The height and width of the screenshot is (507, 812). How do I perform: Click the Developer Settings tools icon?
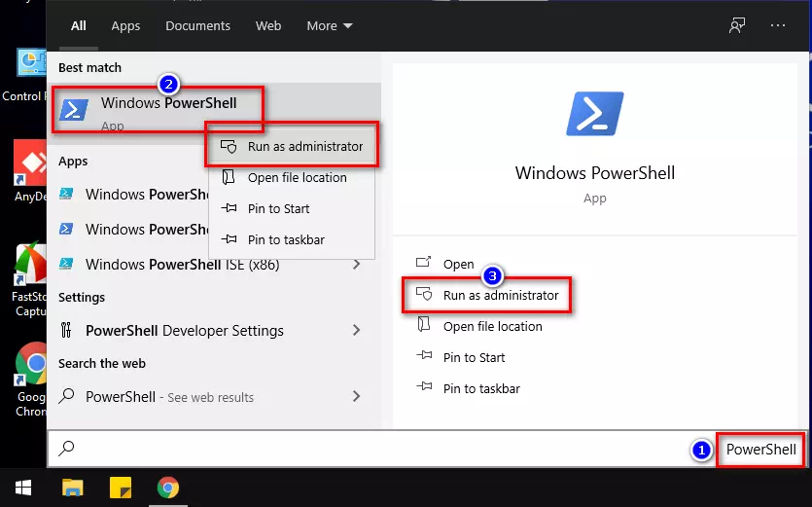66,330
